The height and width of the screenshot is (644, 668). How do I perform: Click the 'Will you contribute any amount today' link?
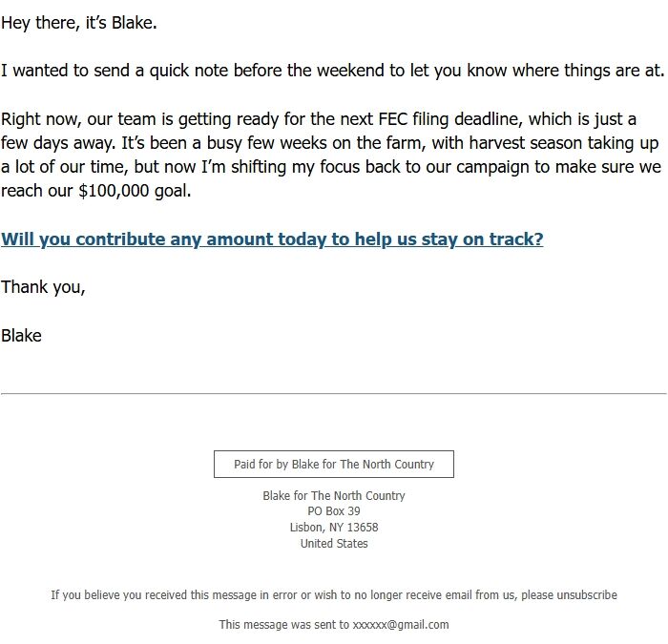272,239
